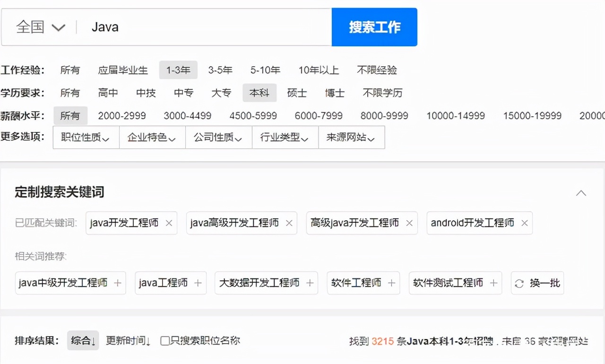Click the 大数据开发工程师 suggestion tag text

[x=259, y=283]
